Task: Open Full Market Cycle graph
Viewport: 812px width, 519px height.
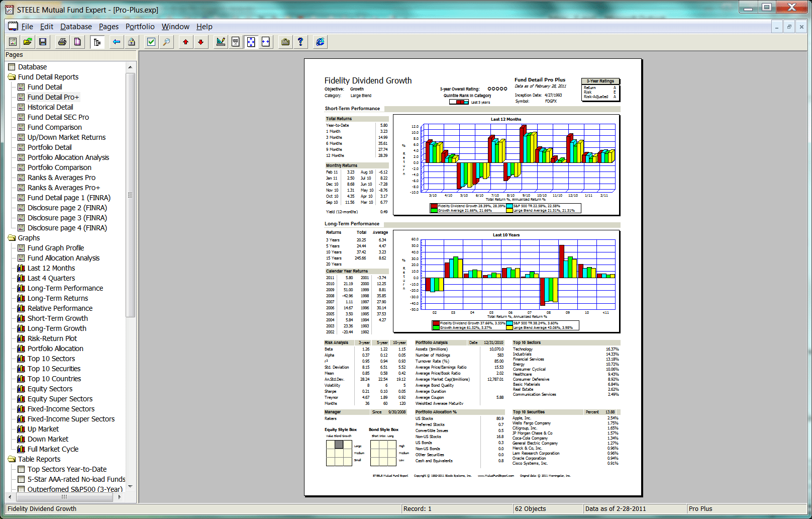Action: (x=53, y=449)
